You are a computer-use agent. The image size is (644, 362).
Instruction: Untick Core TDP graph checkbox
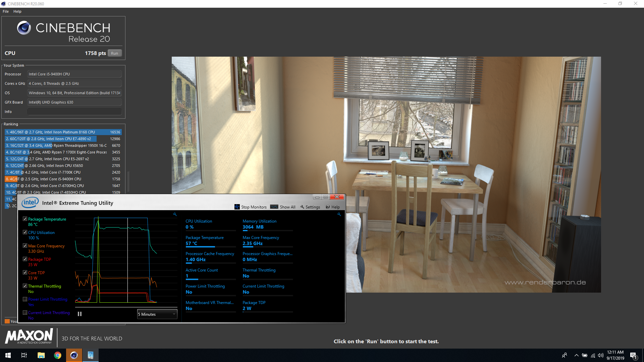(x=25, y=273)
